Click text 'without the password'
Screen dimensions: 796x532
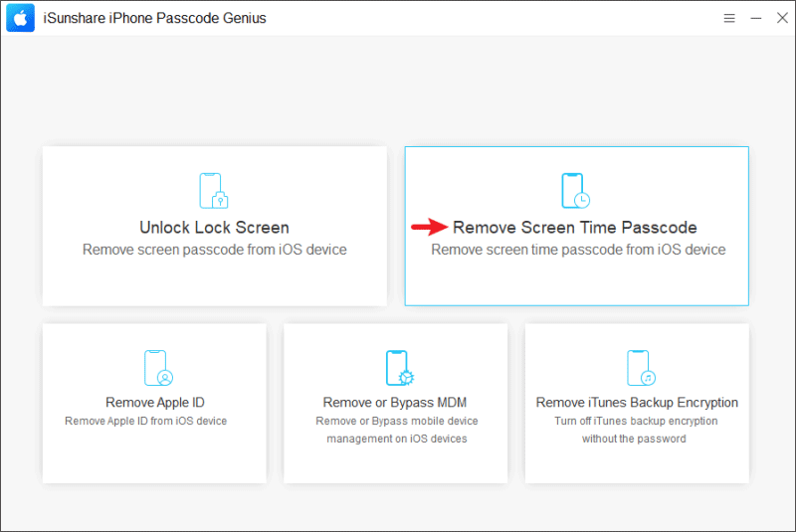coord(634,439)
